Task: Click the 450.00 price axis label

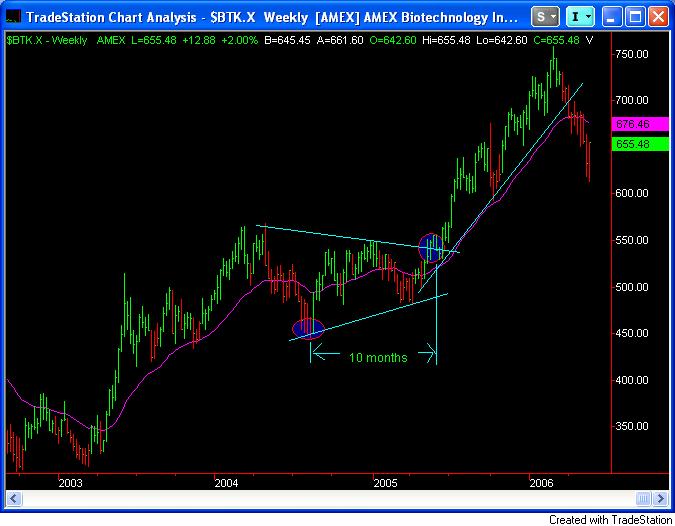Action: (632, 333)
